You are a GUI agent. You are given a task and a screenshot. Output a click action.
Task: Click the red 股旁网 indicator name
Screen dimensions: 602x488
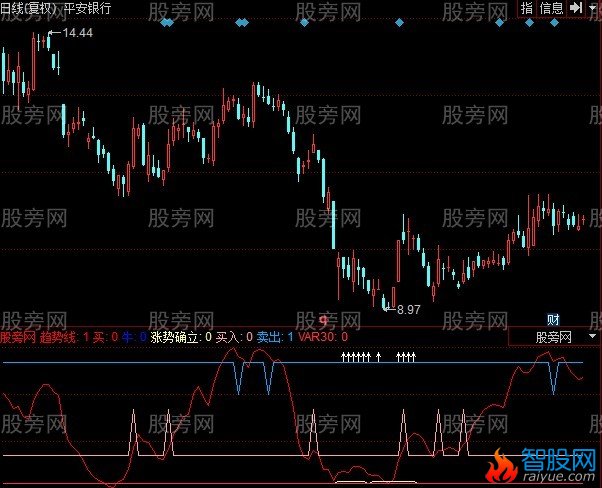18,337
